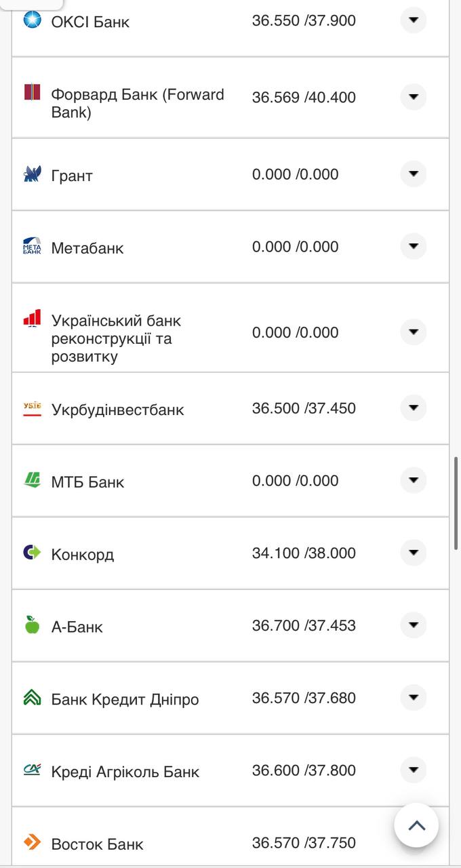Click the ОКСІ Банк logo icon

click(32, 20)
